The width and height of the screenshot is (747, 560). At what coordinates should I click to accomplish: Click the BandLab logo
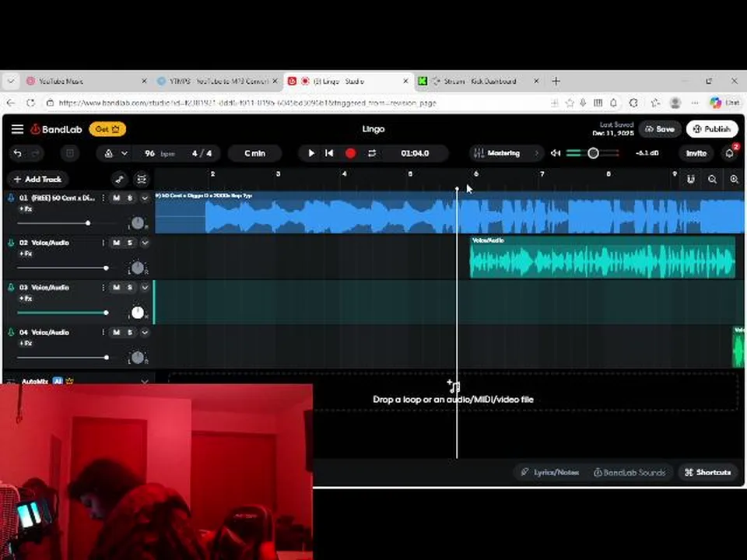[x=56, y=129]
